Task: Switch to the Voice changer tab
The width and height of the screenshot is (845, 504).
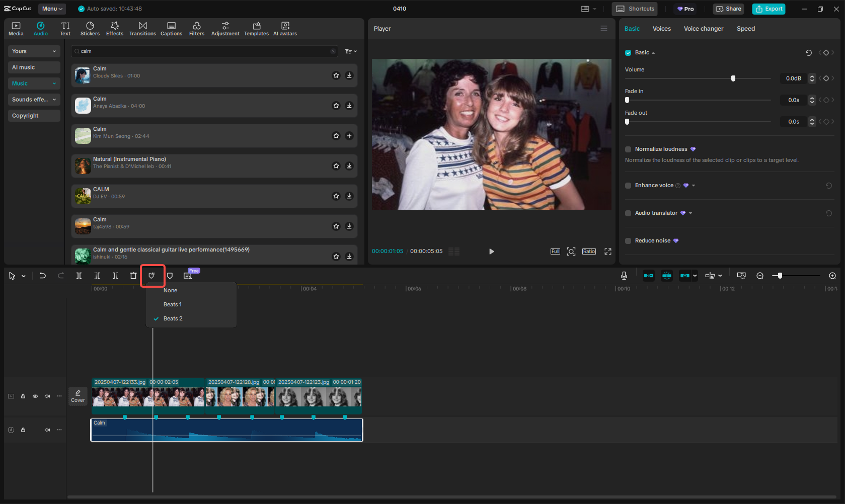Action: [703, 29]
